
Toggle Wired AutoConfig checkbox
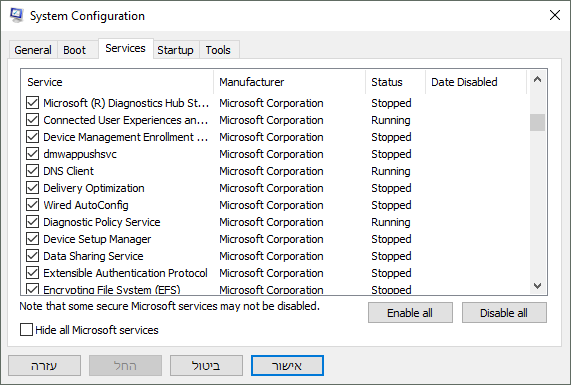(32, 205)
